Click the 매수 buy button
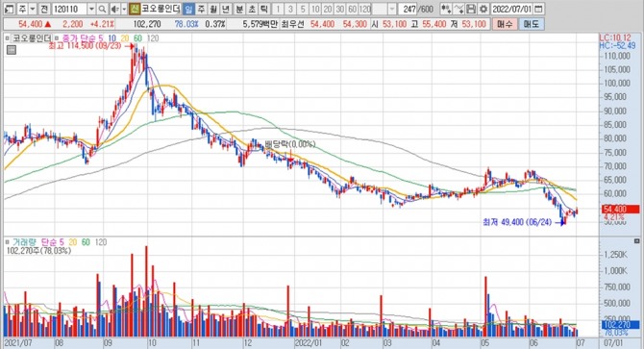Image resolution: width=644 pixels, height=349 pixels. [505, 24]
